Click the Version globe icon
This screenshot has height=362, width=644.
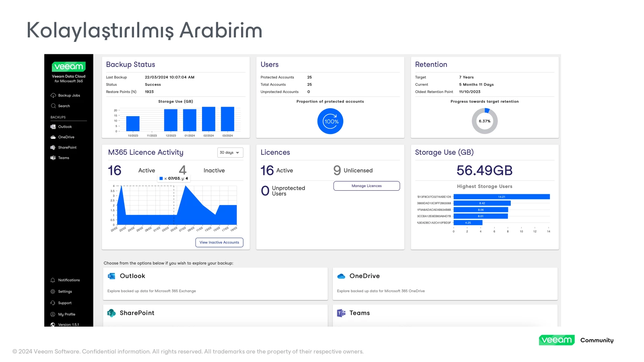pyautogui.click(x=53, y=325)
